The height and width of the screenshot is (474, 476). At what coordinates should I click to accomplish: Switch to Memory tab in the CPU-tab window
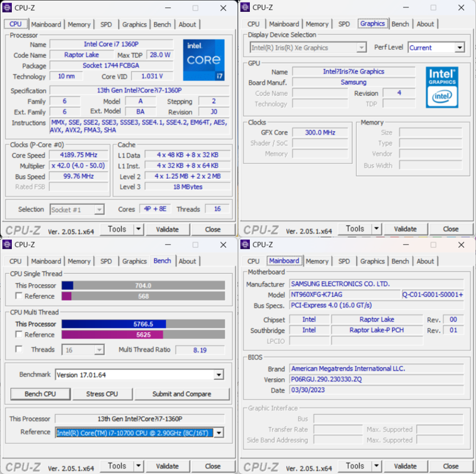79,24
